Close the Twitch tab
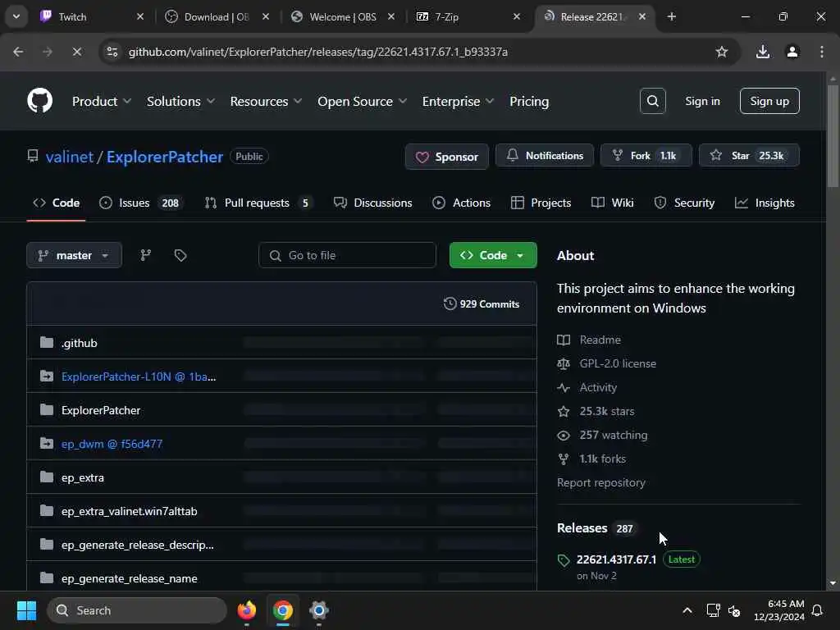Screen dimensions: 840x630 139,16
